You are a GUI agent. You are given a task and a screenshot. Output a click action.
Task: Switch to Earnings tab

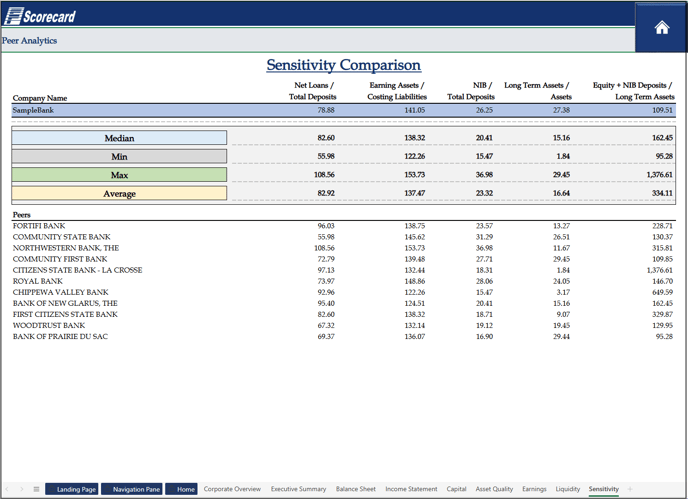pyautogui.click(x=534, y=489)
